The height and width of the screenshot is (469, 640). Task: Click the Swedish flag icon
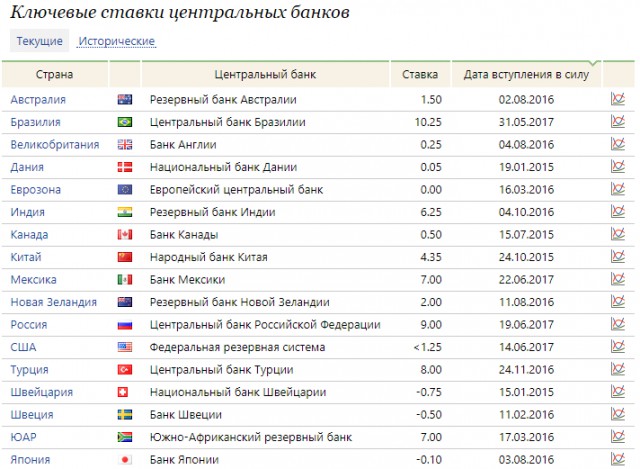(125, 415)
